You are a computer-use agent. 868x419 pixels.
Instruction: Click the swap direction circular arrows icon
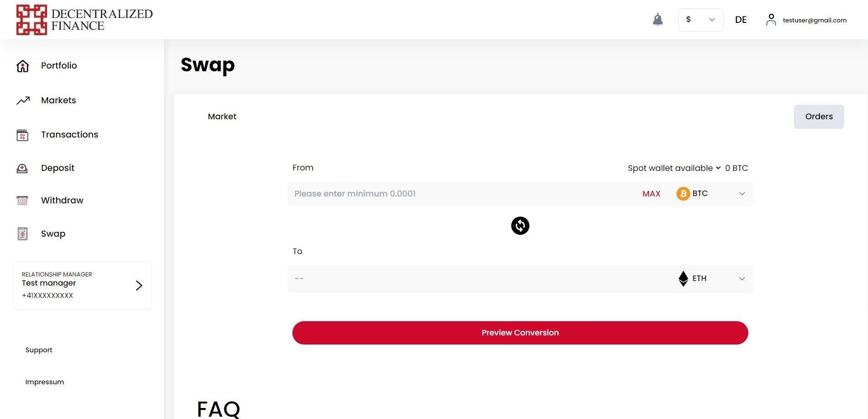[520, 226]
